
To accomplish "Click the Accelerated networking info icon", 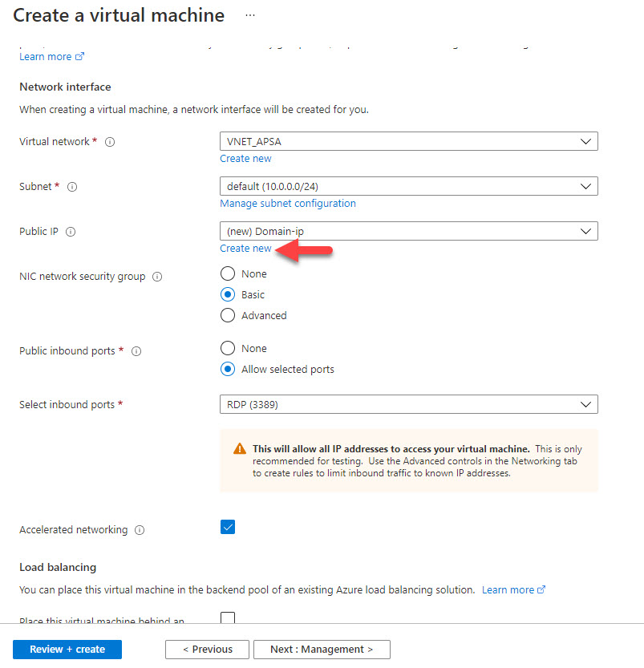I will pyautogui.click(x=140, y=529).
